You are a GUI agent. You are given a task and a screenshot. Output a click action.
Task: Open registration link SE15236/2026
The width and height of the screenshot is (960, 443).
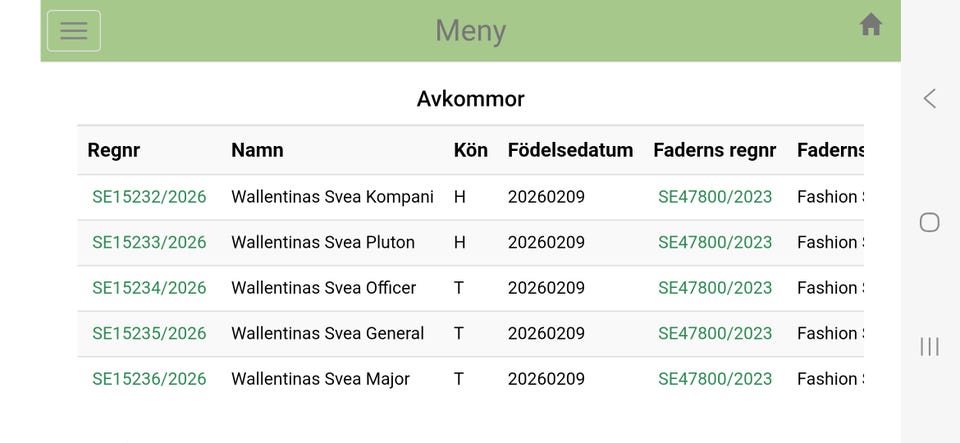pos(149,379)
